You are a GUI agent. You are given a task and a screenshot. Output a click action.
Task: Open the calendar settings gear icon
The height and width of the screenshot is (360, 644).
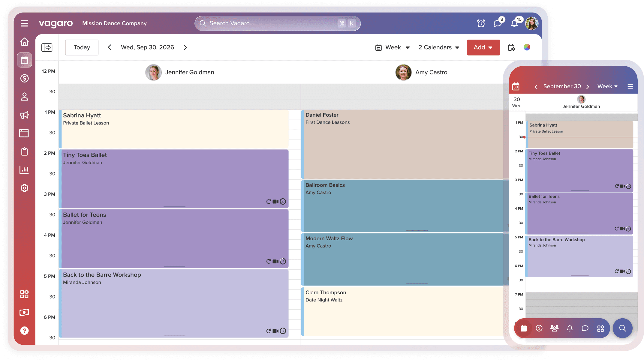point(511,47)
